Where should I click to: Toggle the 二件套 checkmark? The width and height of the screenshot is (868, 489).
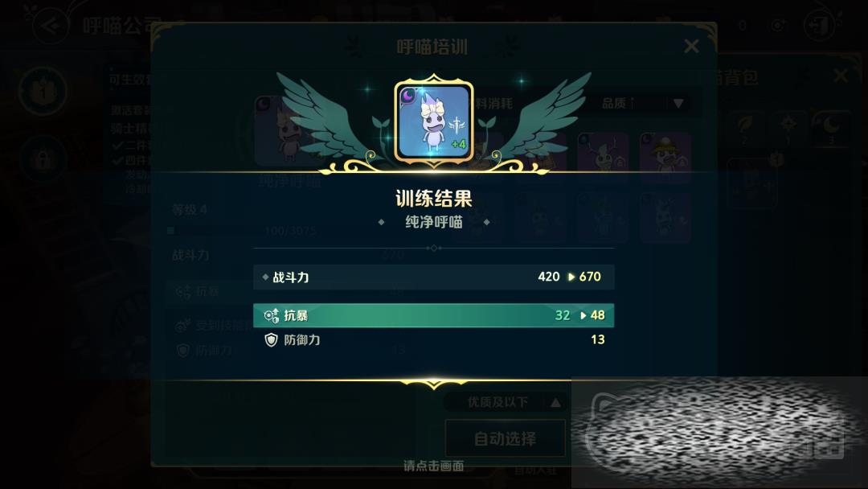(x=118, y=146)
